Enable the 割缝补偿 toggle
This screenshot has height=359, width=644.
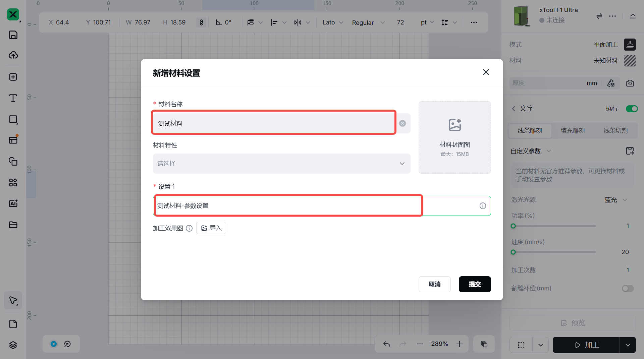628,289
